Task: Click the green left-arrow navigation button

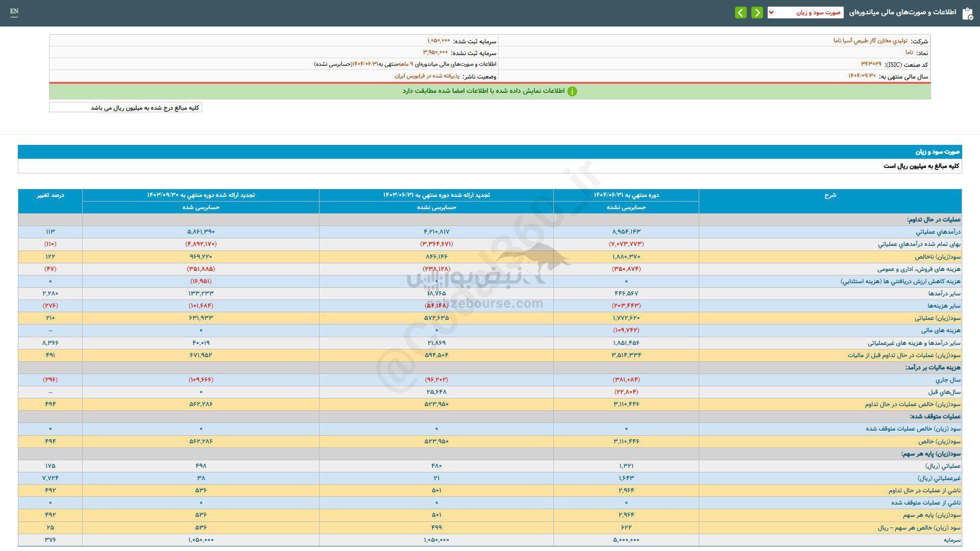Action: point(741,13)
